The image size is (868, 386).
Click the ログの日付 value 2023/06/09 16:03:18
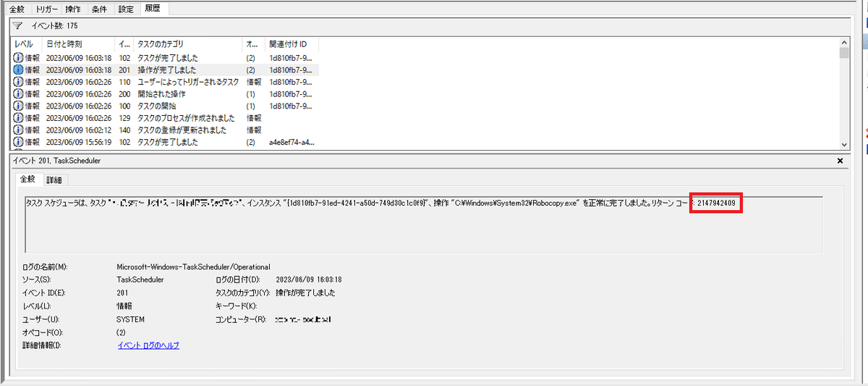(x=309, y=280)
